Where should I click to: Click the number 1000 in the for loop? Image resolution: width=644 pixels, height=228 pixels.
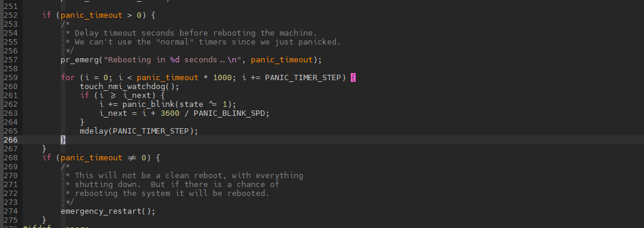222,78
